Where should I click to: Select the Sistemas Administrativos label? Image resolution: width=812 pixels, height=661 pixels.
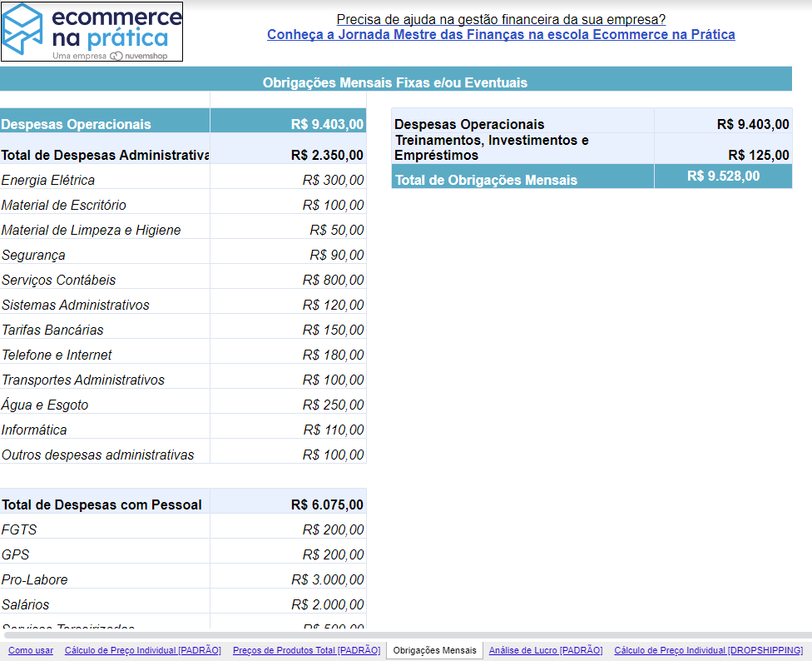105,301
